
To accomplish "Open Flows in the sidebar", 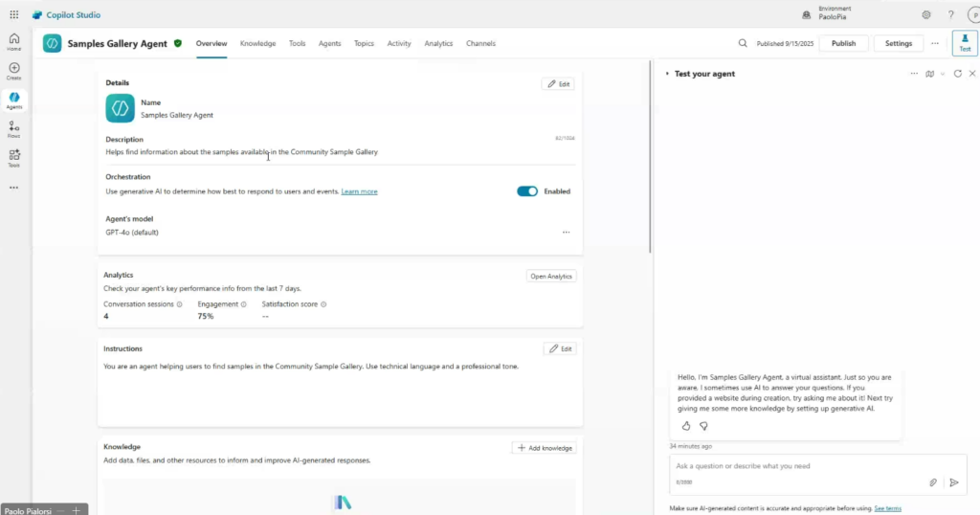I will tap(13, 130).
